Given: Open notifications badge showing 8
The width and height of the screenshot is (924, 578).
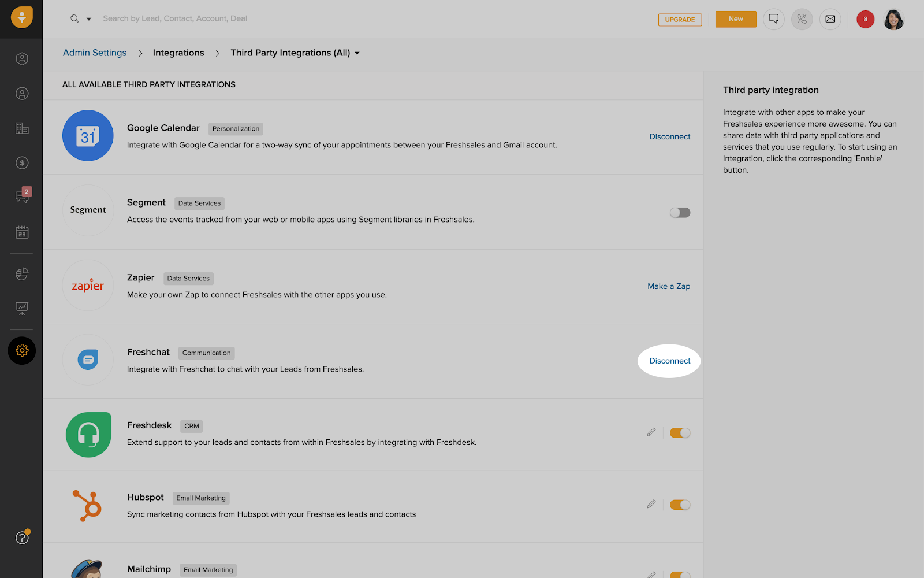Looking at the screenshot, I should click(x=865, y=19).
